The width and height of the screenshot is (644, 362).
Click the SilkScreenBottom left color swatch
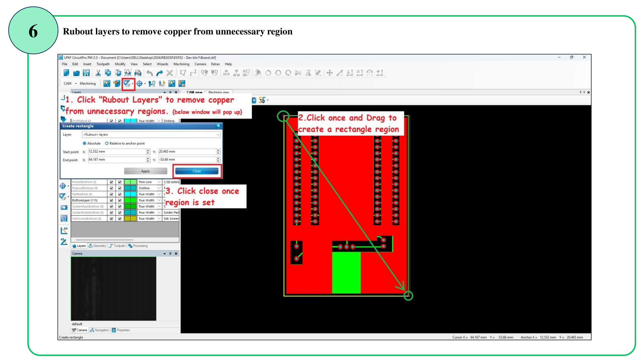click(x=127, y=219)
